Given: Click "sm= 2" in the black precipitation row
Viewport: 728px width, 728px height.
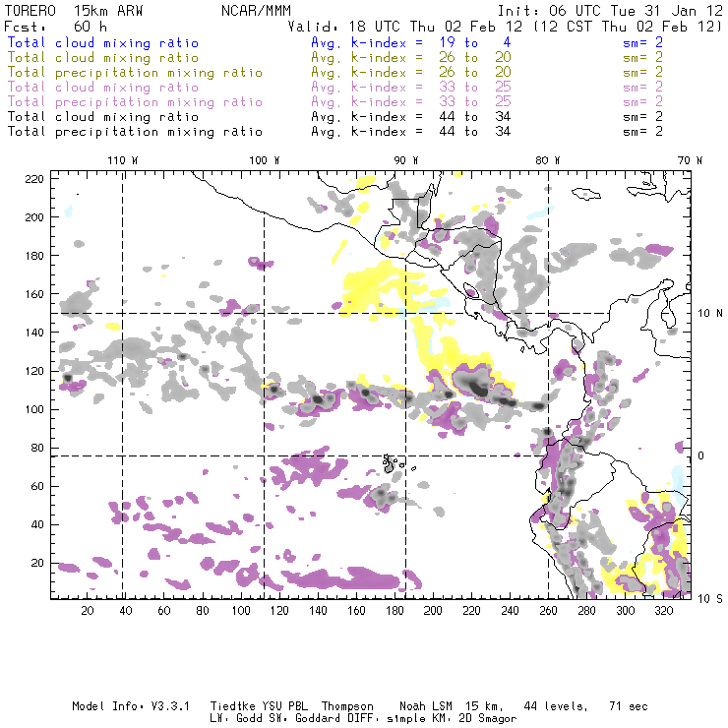Looking at the screenshot, I should tap(643, 132).
